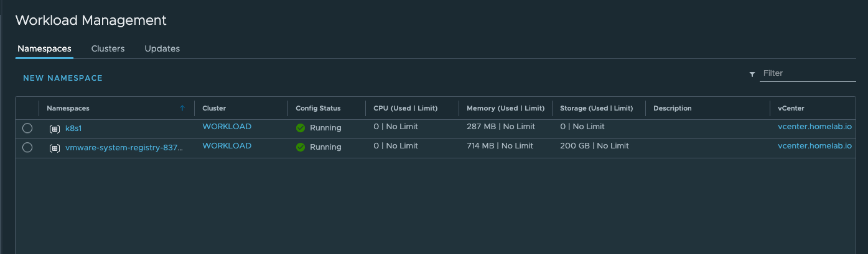Image resolution: width=868 pixels, height=254 pixels.
Task: Click the vmware-system-registry namespace icon
Action: point(54,148)
